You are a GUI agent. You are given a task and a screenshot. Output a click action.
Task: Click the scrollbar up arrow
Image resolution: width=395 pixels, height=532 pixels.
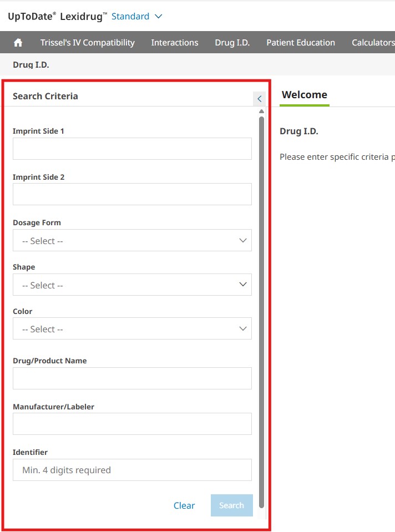click(261, 112)
